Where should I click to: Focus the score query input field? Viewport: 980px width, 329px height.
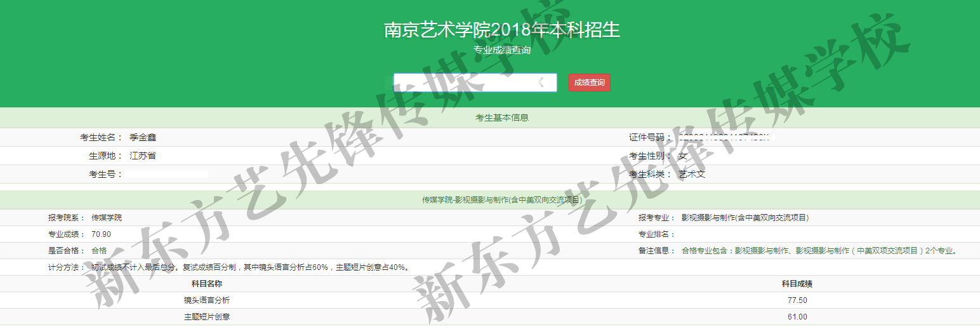pos(475,83)
